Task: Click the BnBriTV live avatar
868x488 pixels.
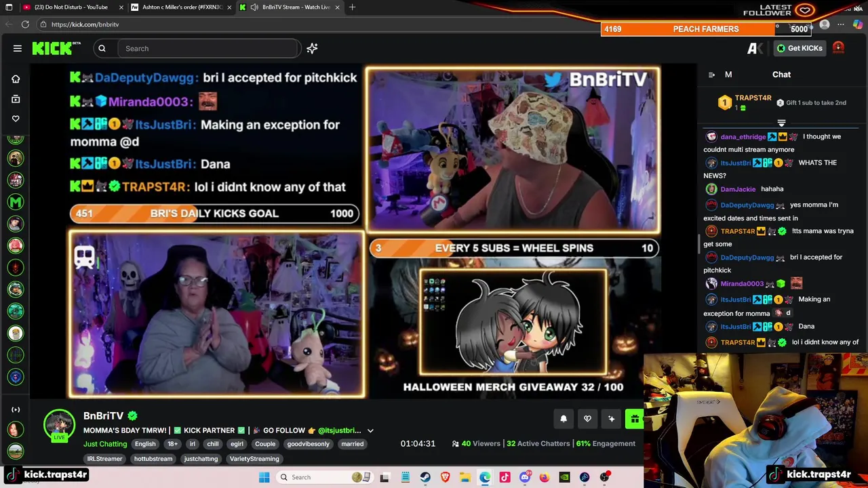Action: (x=59, y=425)
